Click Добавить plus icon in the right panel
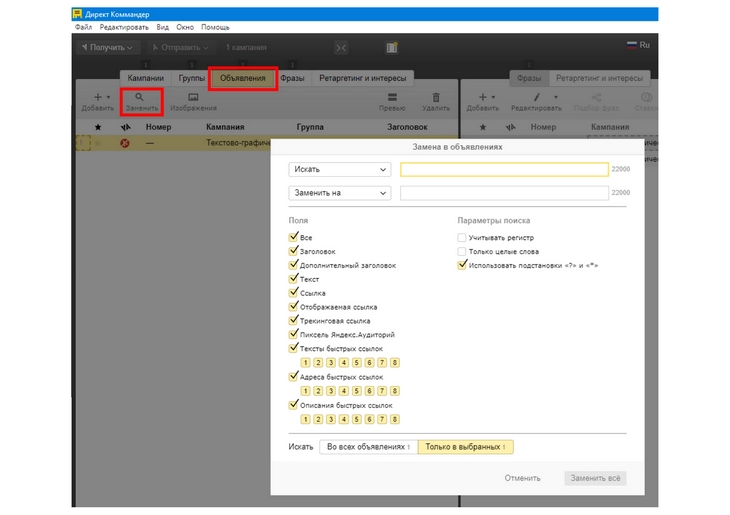730x515 pixels. [x=483, y=97]
